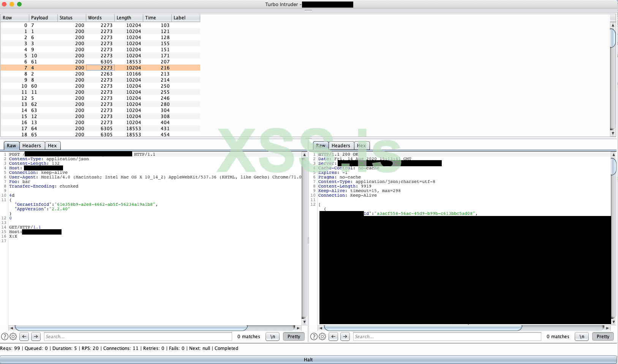This screenshot has height=364, width=618.
Task: Click request panel scroll-down arrow
Action: click(x=304, y=322)
